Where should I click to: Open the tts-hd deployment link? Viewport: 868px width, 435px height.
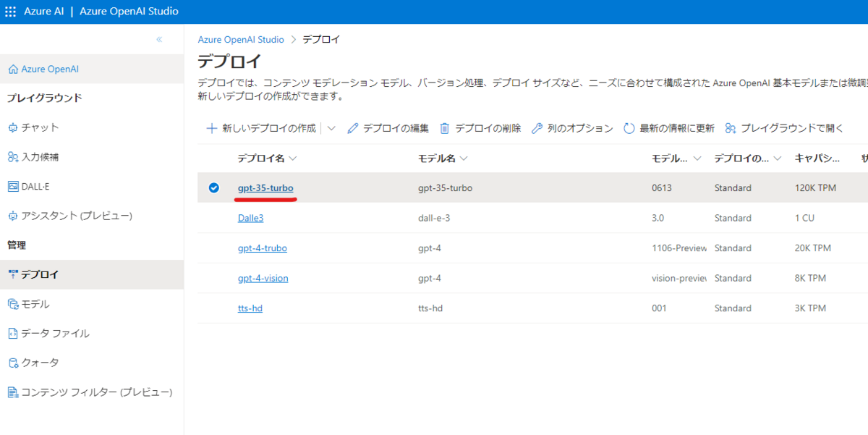pyautogui.click(x=250, y=308)
